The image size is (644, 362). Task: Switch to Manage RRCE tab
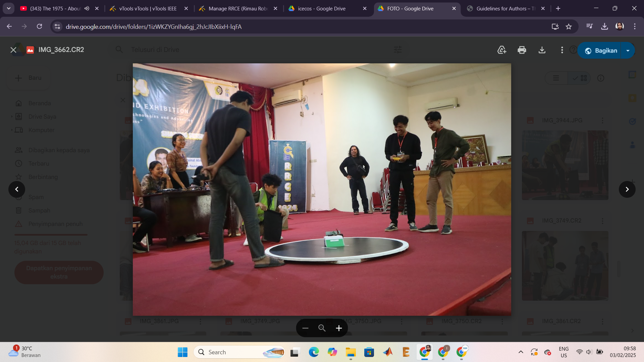click(x=238, y=8)
